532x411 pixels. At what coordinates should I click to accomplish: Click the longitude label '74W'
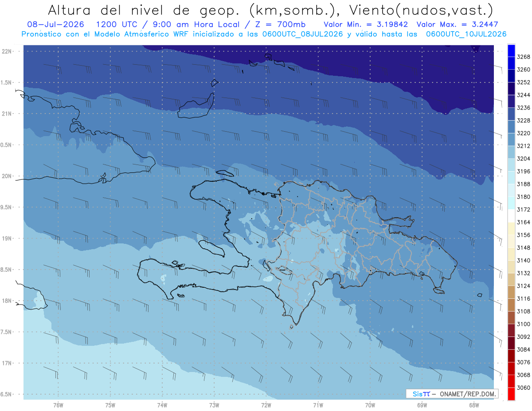pyautogui.click(x=162, y=406)
